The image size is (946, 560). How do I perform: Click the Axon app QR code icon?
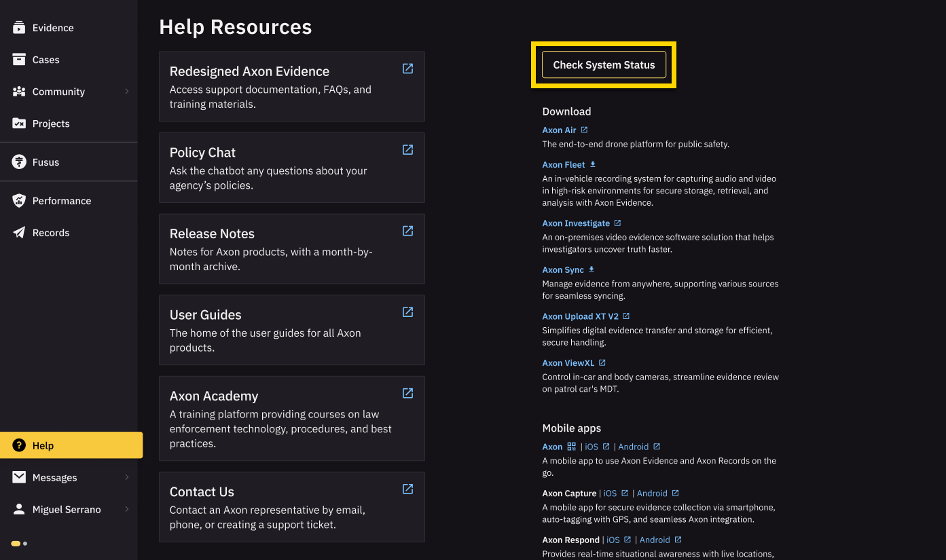pyautogui.click(x=571, y=447)
